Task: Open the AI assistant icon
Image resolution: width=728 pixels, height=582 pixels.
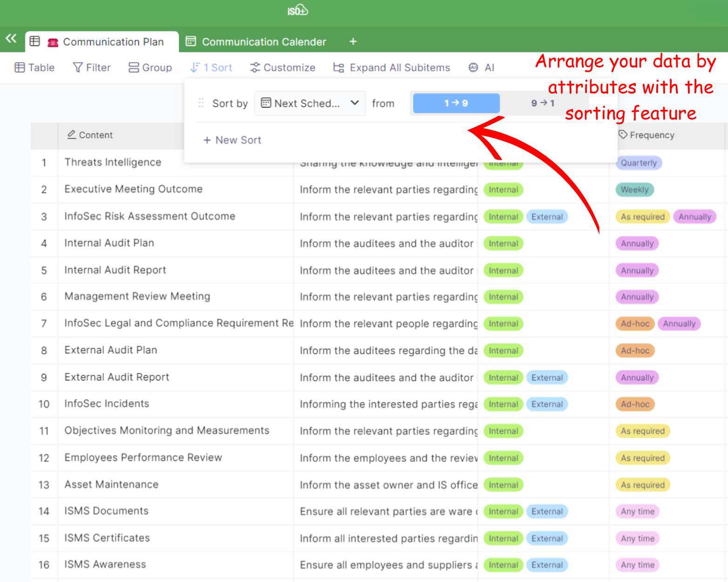Action: (481, 68)
